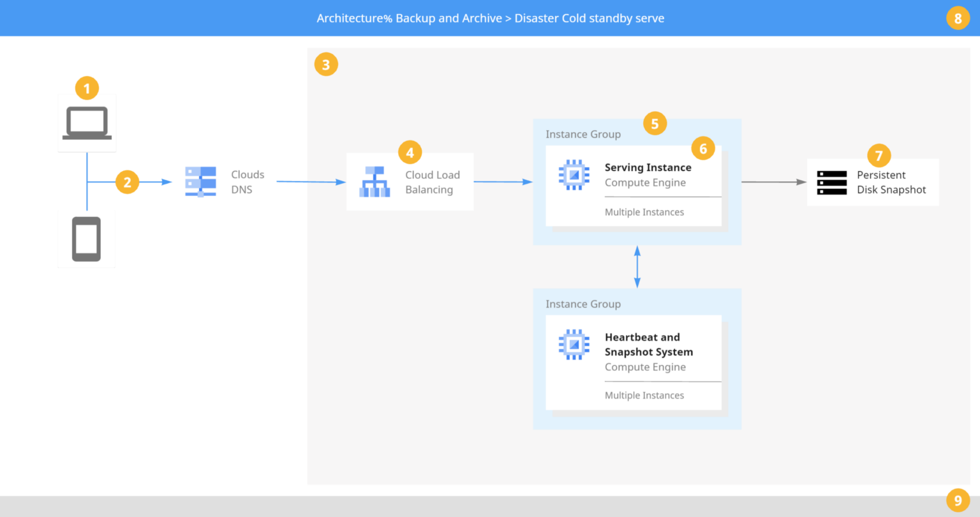Screen dimensions: 980x517
Task: Click marker 5 on the Instance Group
Action: click(x=655, y=124)
